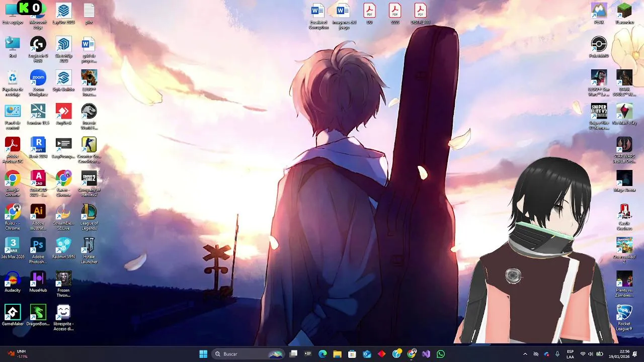Open the LayOut 2023 desktop shortcut
This screenshot has width=644, height=362.
click(x=63, y=14)
